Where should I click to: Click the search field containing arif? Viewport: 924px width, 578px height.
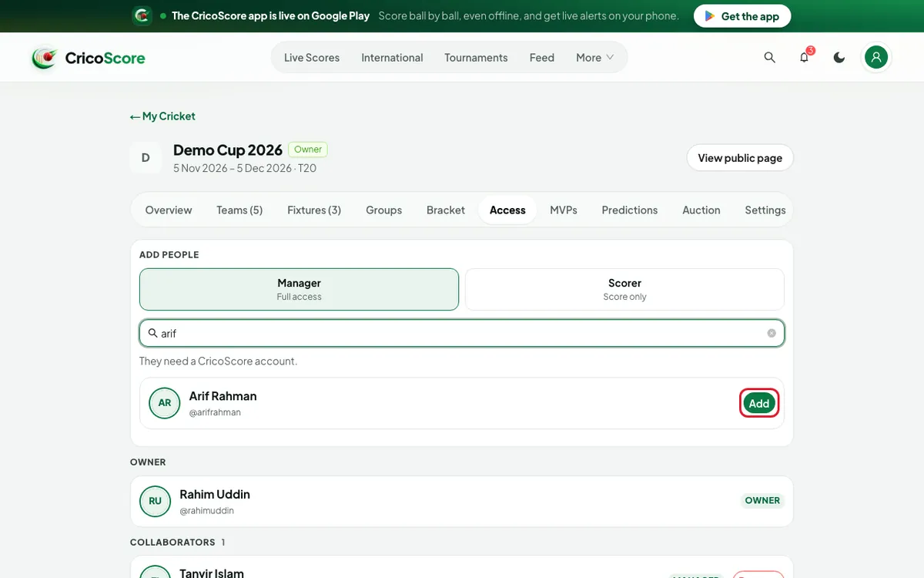pyautogui.click(x=462, y=333)
